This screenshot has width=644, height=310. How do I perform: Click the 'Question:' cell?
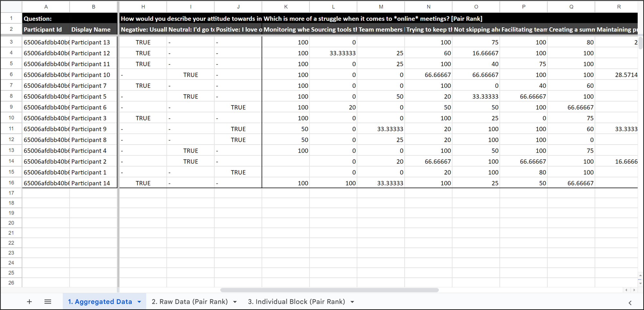click(x=46, y=18)
